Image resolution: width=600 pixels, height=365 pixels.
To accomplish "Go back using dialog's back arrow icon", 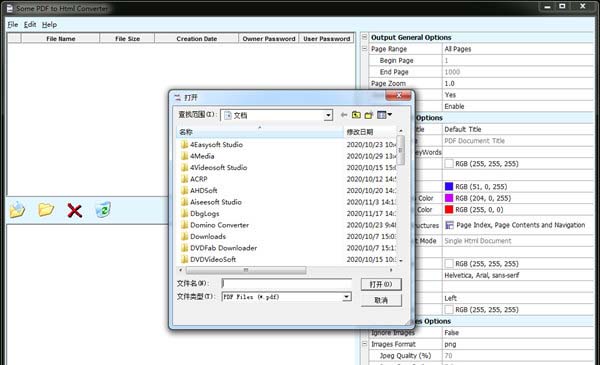I will coord(344,115).
